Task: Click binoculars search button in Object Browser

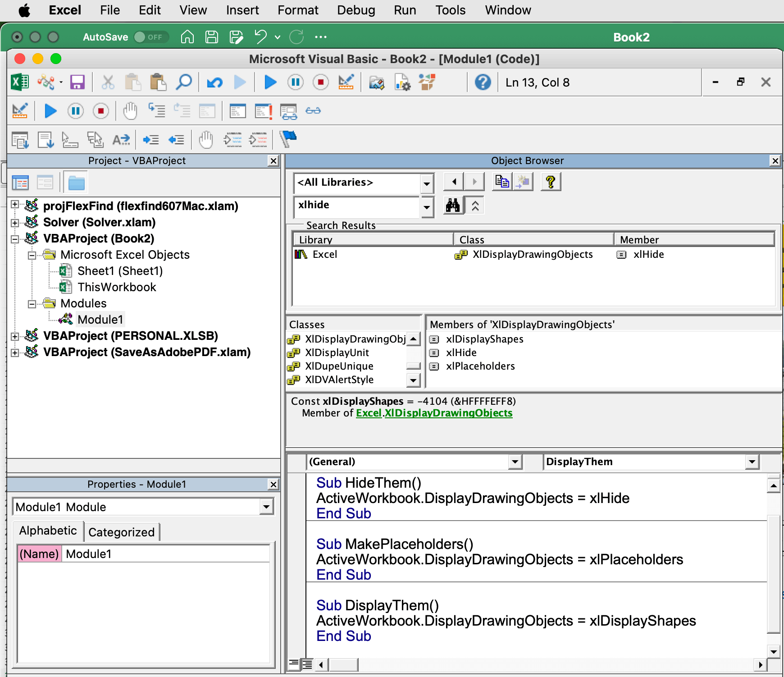Action: (453, 206)
